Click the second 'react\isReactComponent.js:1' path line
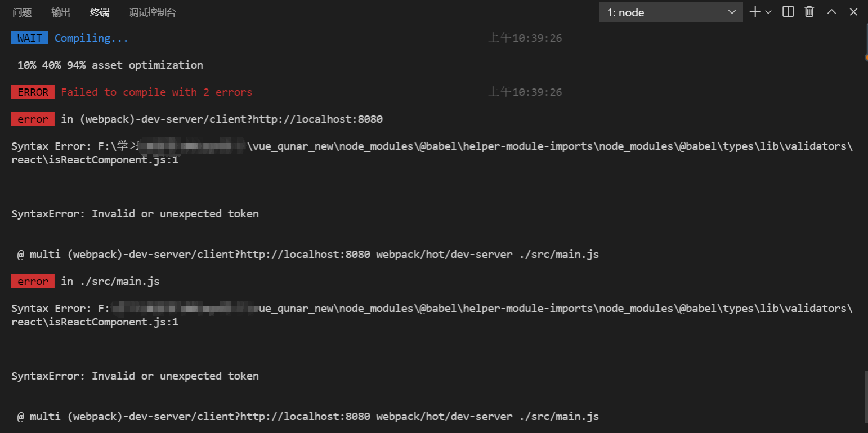The image size is (868, 433). 95,322
